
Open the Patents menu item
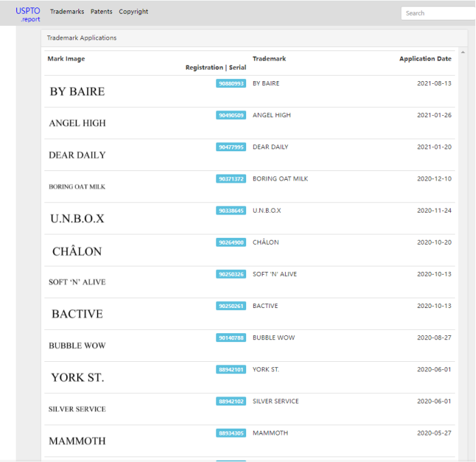102,12
